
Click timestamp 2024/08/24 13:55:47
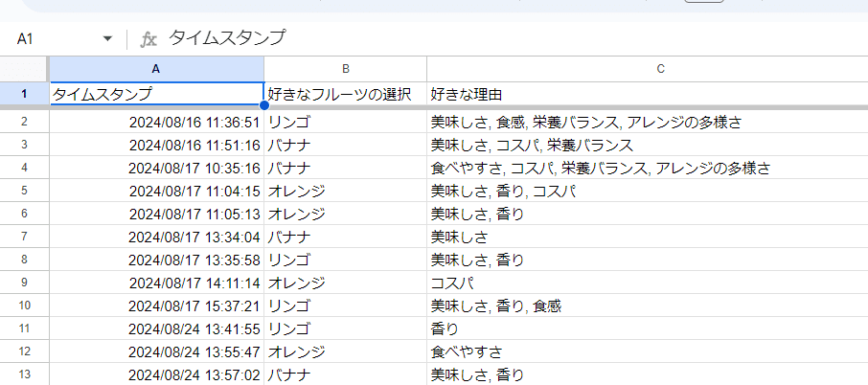[x=157, y=351]
